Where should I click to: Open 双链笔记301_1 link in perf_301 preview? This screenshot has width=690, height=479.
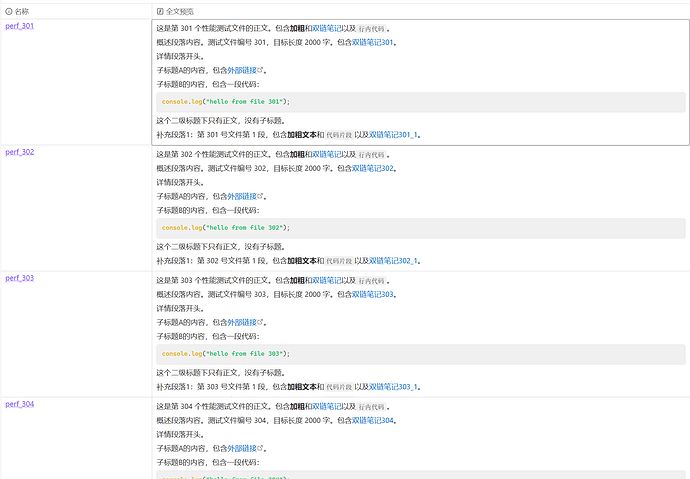[x=393, y=135]
